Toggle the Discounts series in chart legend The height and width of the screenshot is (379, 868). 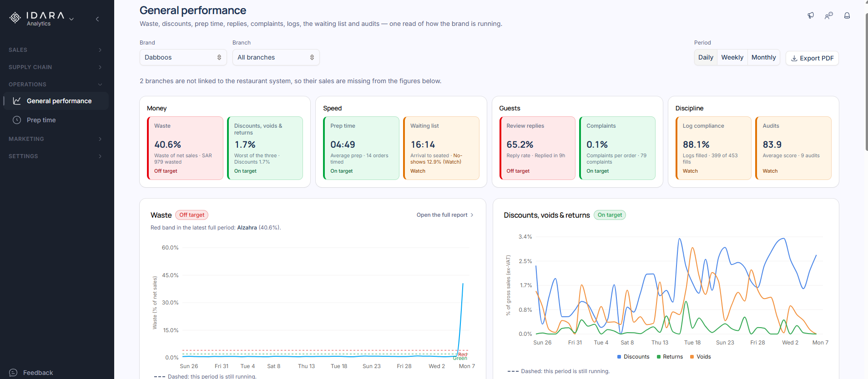(633, 357)
